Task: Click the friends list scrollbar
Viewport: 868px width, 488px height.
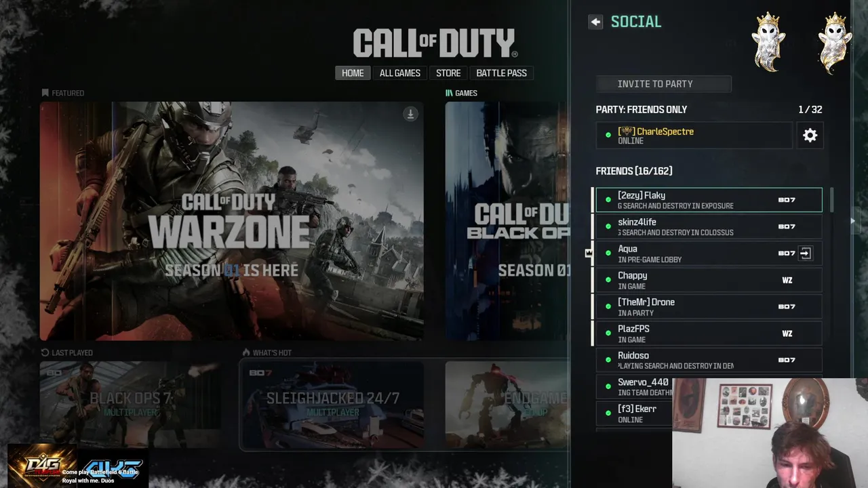Action: pyautogui.click(x=831, y=200)
